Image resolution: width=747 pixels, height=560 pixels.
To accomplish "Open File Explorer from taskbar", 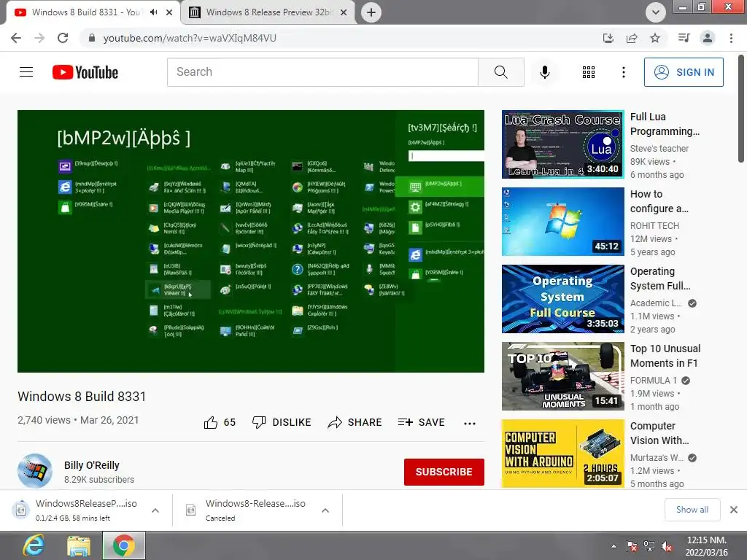I will [x=79, y=545].
